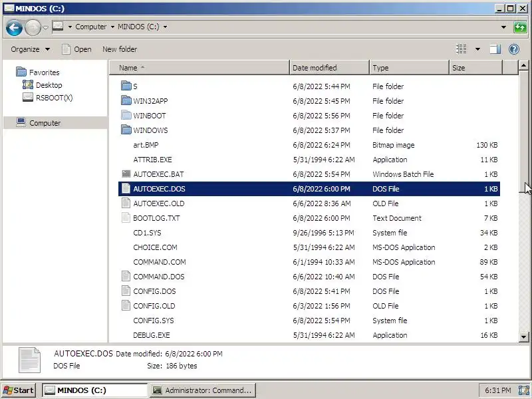Open the Organize menu
Image resolution: width=532 pixels, height=399 pixels.
(x=30, y=49)
